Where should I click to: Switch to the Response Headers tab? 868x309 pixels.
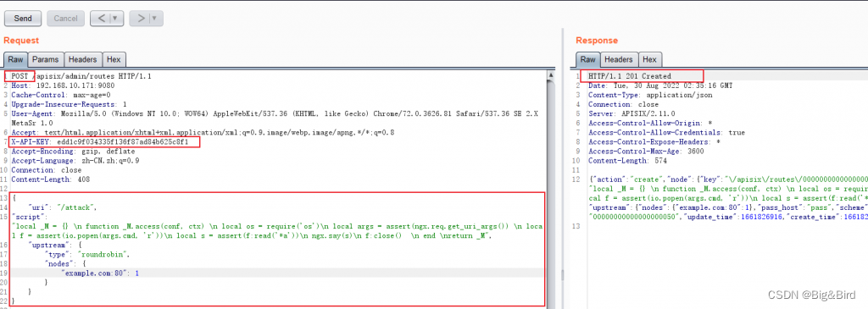point(618,59)
